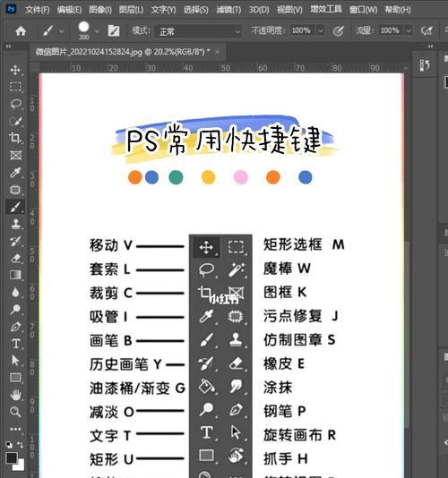
Task: Select the Path Selection tool in left toolbar
Action: 15,361
